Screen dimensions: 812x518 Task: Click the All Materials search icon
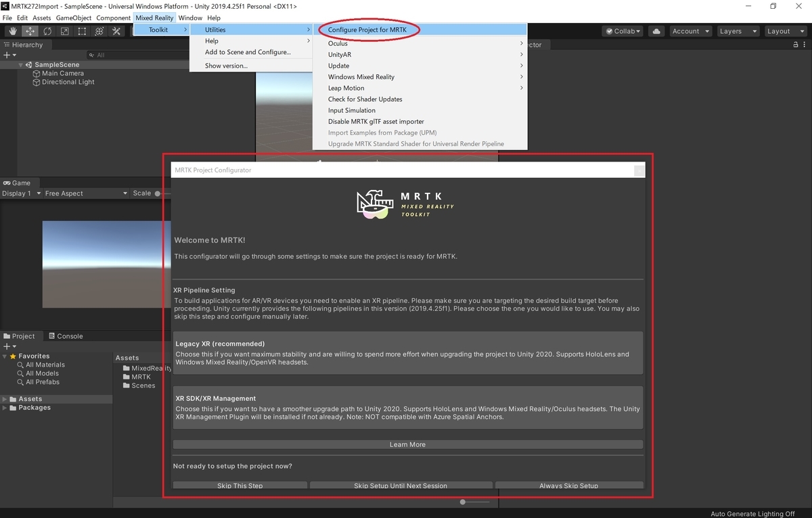pyautogui.click(x=20, y=364)
